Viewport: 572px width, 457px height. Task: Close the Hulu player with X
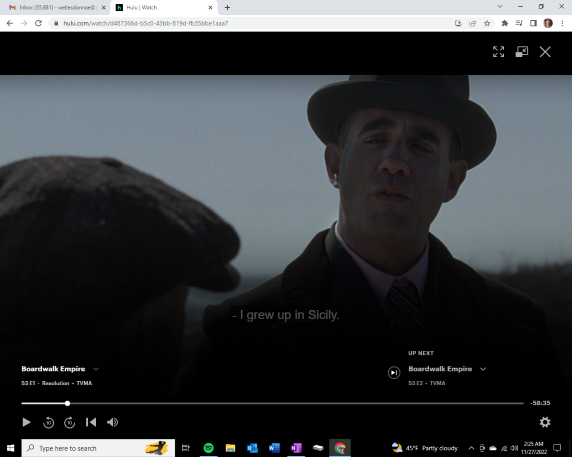pos(545,52)
